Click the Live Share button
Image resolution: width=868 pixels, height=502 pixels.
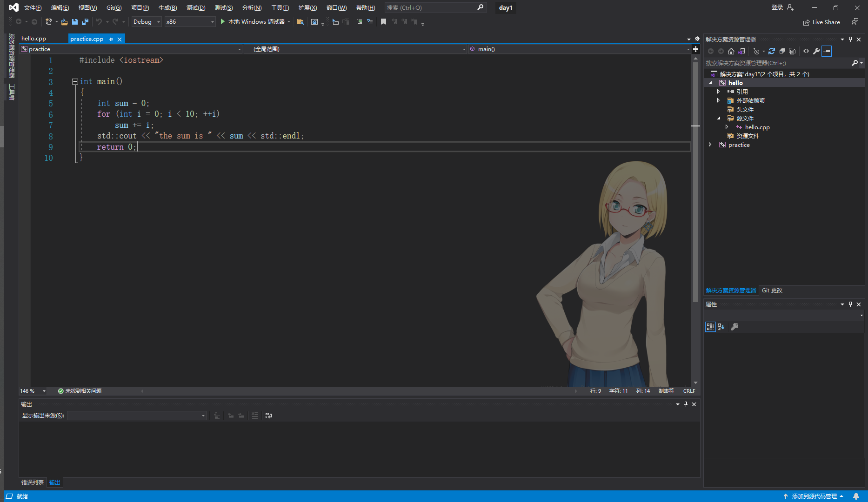tap(821, 22)
